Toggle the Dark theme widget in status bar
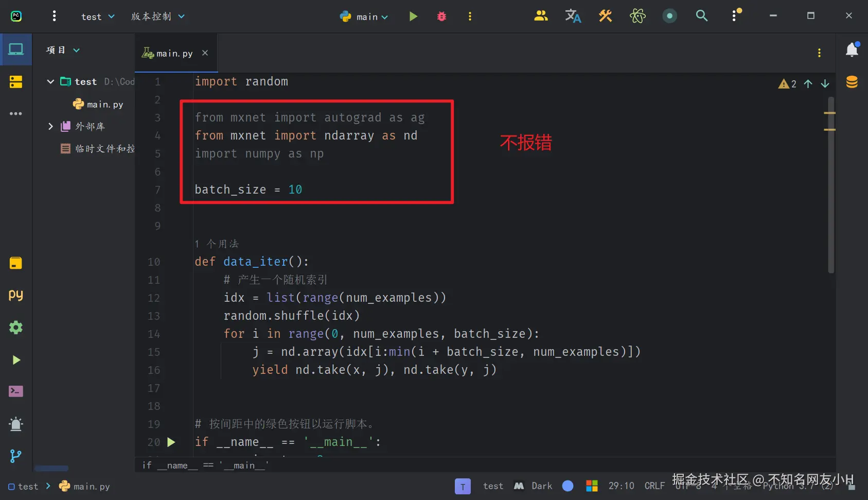Viewport: 868px width, 500px height. 533,486
